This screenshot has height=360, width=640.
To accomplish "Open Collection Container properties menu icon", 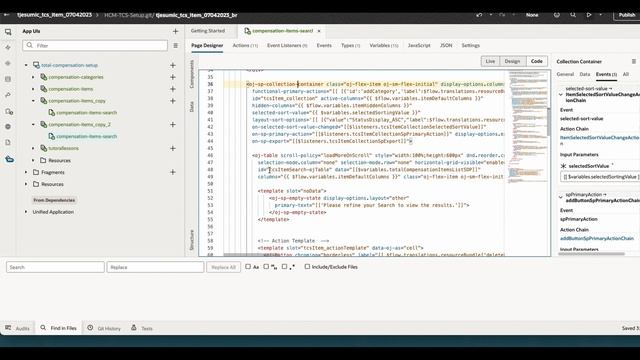I will coord(633,62).
